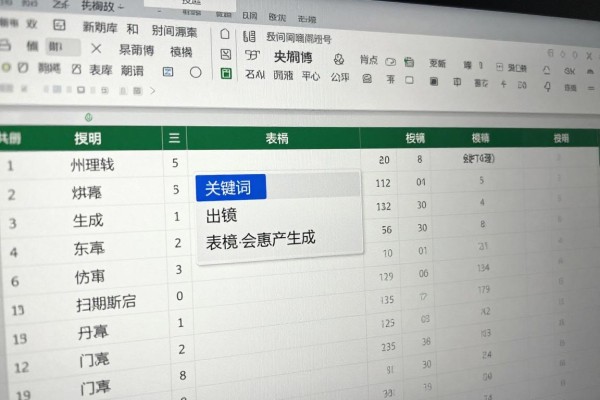Select the cell showing 132
The height and width of the screenshot is (400, 600).
coord(383,207)
